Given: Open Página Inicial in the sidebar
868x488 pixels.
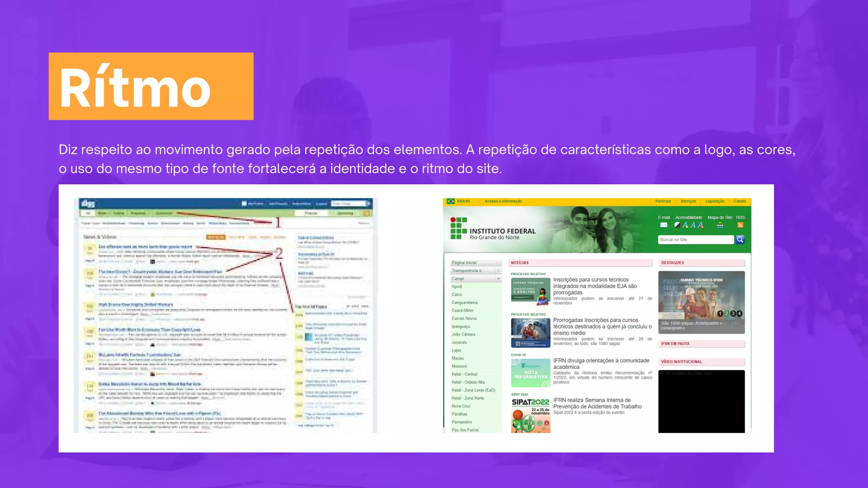Looking at the screenshot, I should [x=464, y=263].
